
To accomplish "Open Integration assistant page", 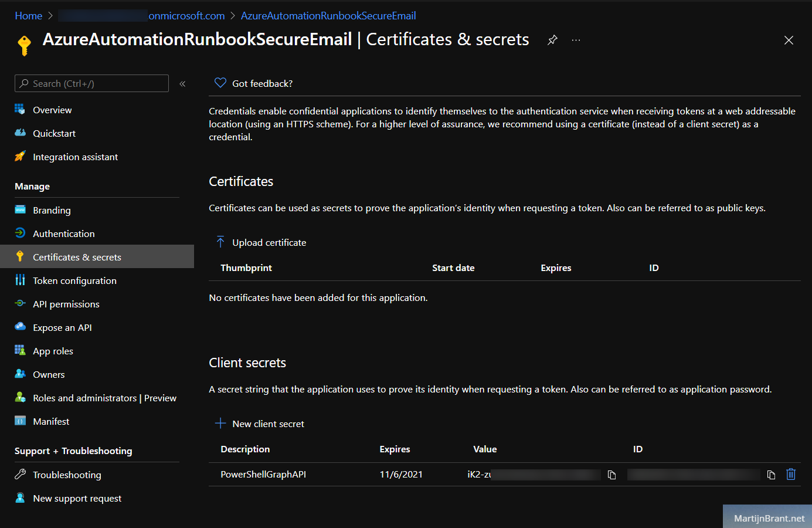I will (75, 157).
